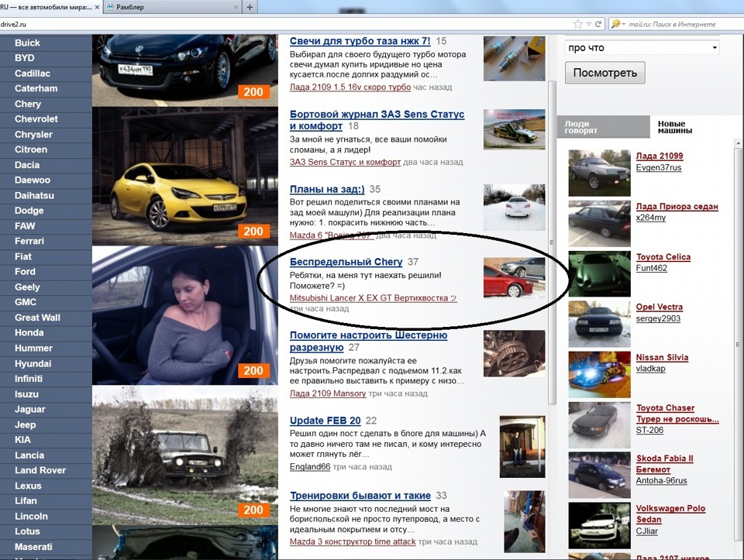Viewport: 744px width, 560px height.
Task: Open the yellow Opel Astra photo
Action: 185,176
